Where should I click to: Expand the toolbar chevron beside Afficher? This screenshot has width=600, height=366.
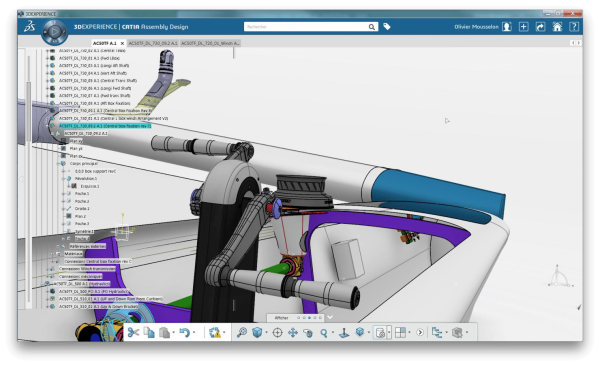click(x=330, y=317)
